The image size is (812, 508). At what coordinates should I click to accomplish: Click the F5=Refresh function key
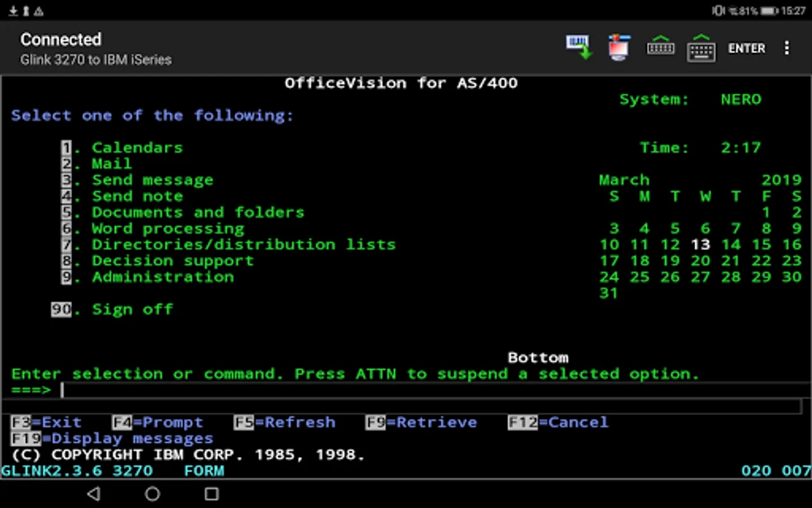pos(285,422)
